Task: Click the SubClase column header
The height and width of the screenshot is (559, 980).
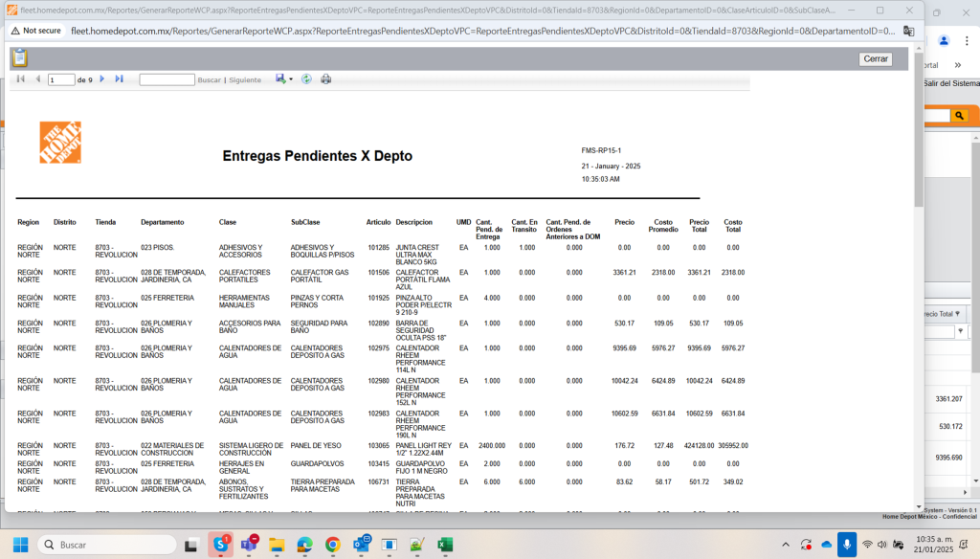Action: pyautogui.click(x=305, y=222)
